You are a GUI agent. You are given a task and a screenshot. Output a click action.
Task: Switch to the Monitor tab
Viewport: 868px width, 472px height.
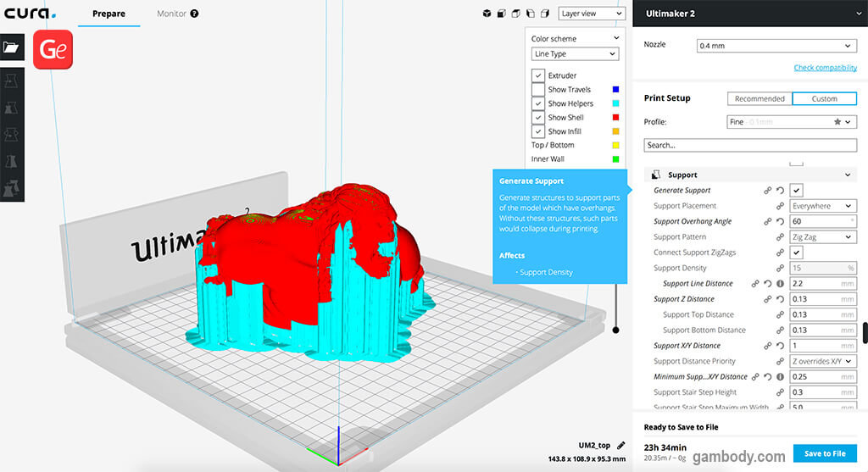[177, 14]
